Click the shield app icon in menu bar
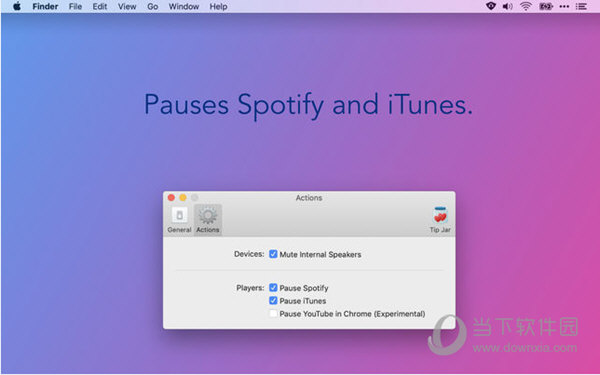This screenshot has height=375, width=600. coord(491,6)
